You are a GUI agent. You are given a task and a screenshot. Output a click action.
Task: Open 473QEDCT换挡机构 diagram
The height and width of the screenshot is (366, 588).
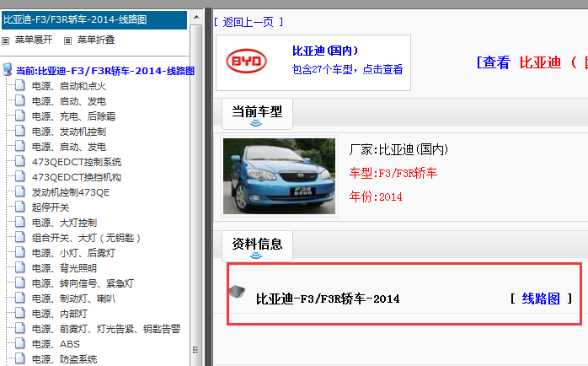coord(77,177)
